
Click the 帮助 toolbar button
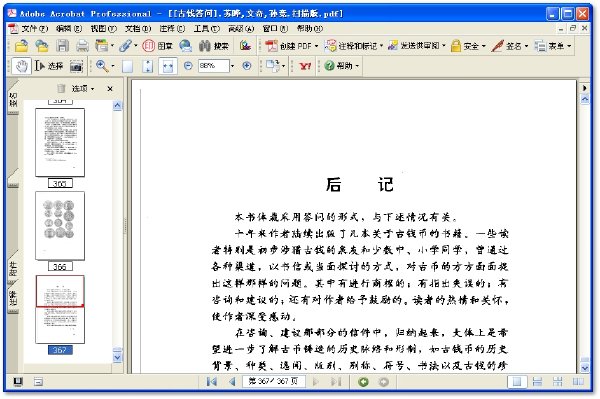point(341,66)
